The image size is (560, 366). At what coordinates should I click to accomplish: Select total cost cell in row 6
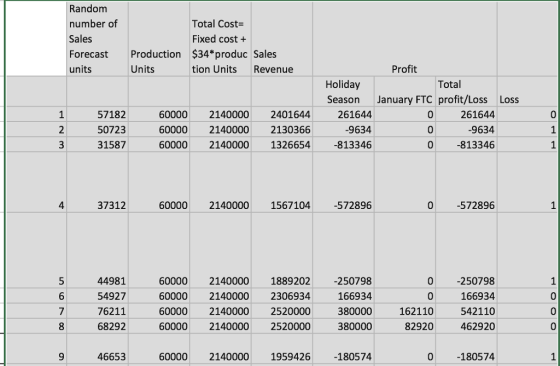pos(220,296)
